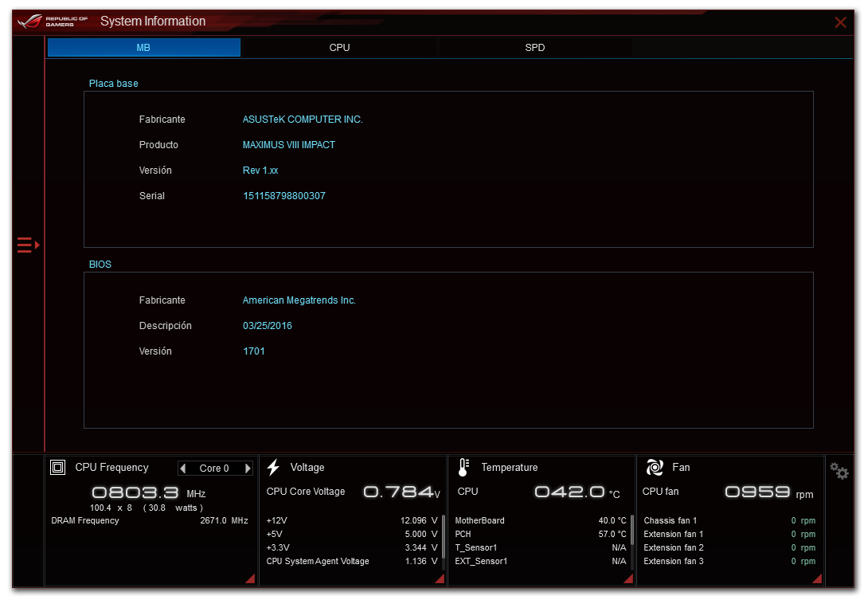
Task: Click the MotherBoard temperature row
Action: (541, 521)
